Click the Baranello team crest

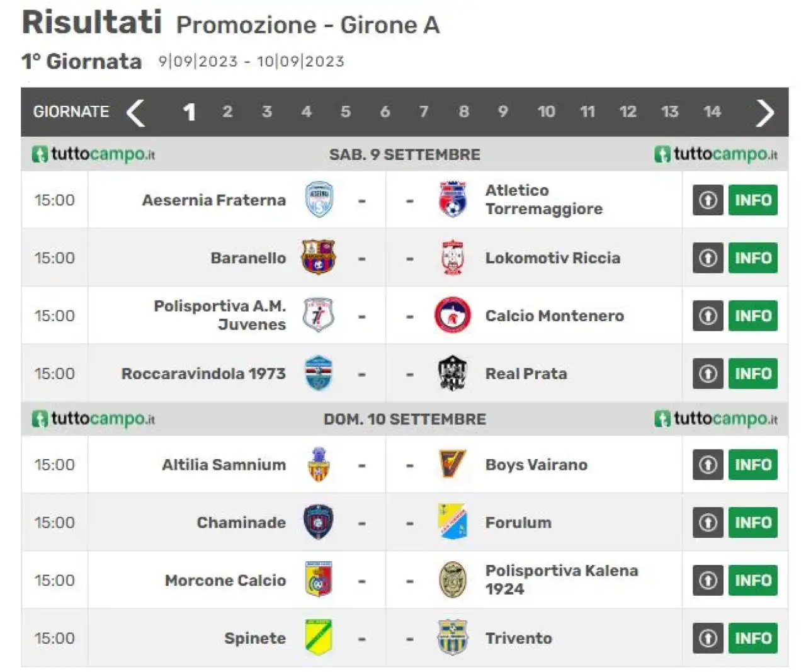pos(319,257)
